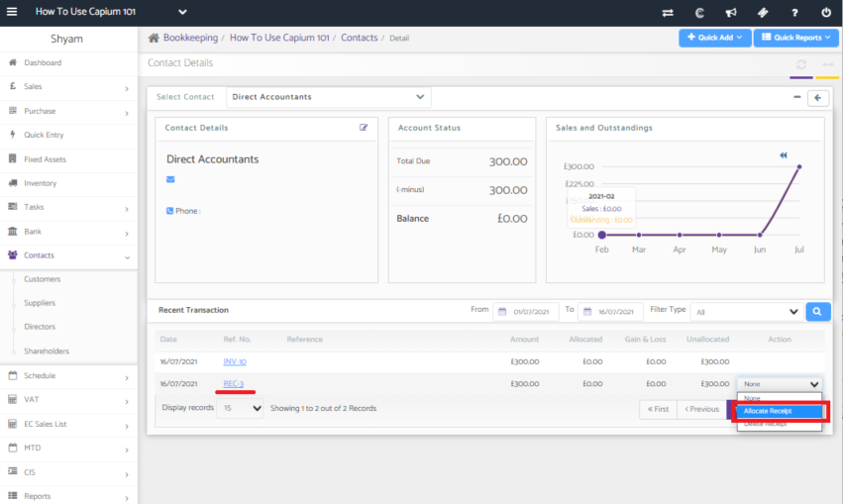Click the Fixed Assets sidebar icon
Image resolution: width=843 pixels, height=504 pixels.
point(13,158)
